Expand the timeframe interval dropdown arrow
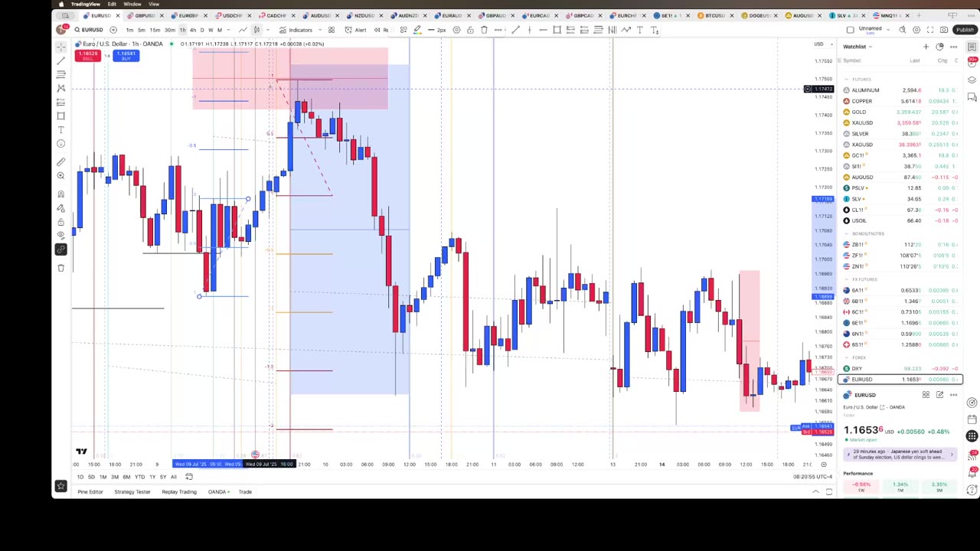 tap(228, 30)
